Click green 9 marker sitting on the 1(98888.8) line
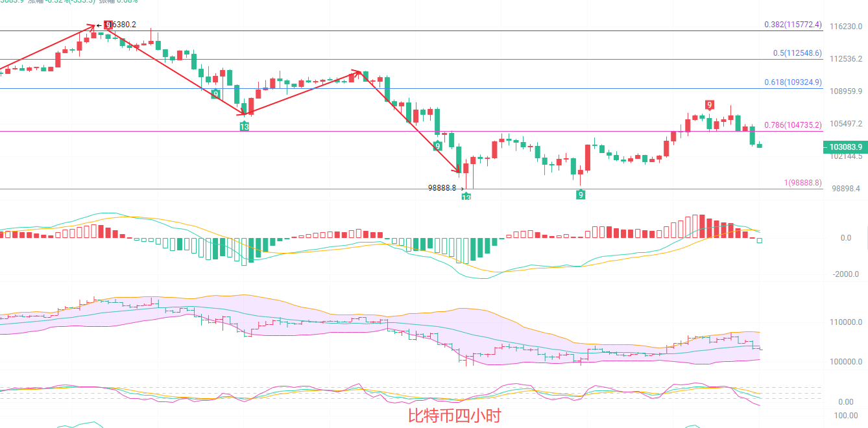 tap(581, 194)
